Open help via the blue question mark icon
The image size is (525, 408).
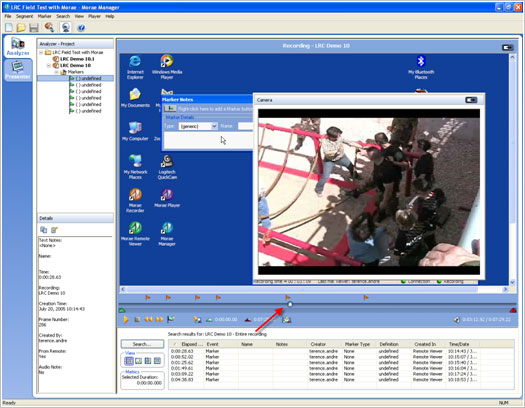click(x=81, y=28)
